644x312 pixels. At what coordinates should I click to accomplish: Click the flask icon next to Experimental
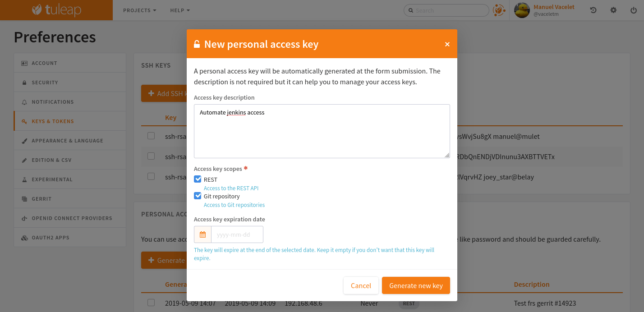coord(24,179)
